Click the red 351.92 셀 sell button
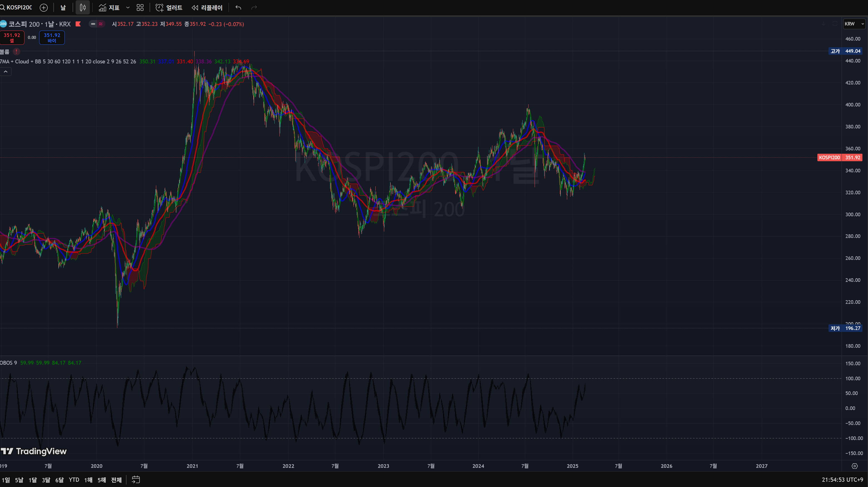 point(12,37)
